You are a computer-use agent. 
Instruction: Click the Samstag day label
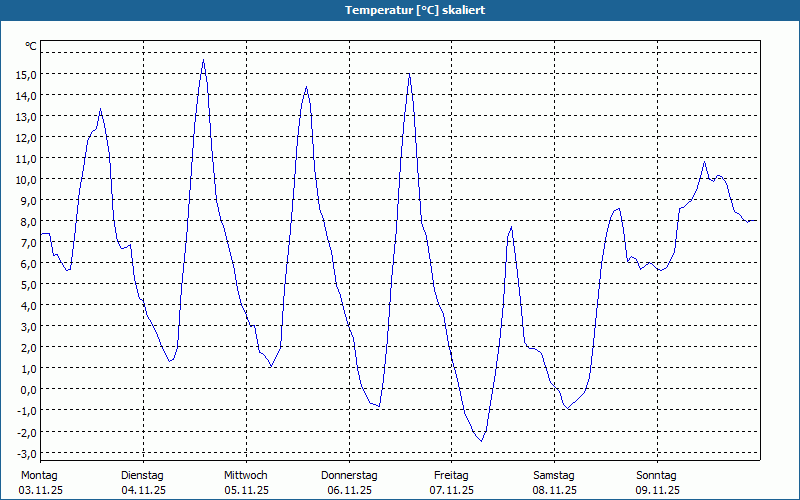[554, 476]
